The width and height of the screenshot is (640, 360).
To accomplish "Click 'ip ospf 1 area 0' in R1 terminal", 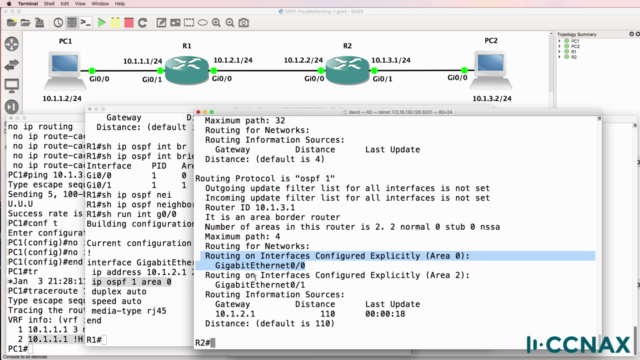I will tap(131, 282).
